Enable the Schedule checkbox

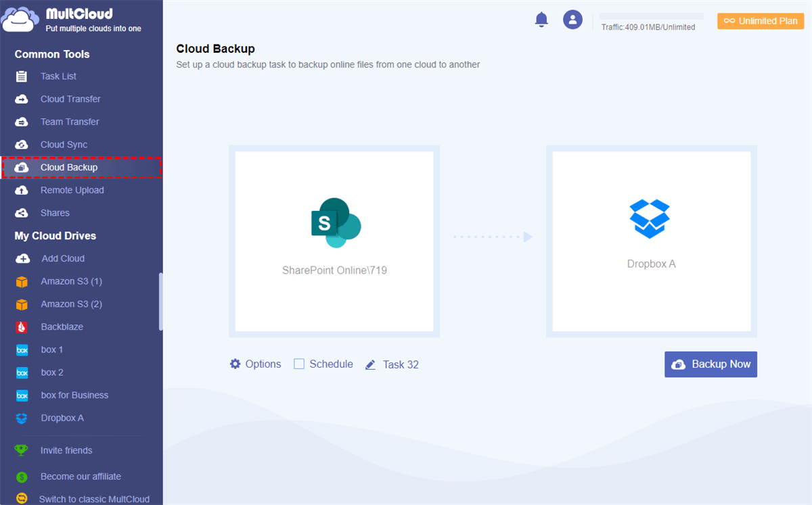(299, 364)
